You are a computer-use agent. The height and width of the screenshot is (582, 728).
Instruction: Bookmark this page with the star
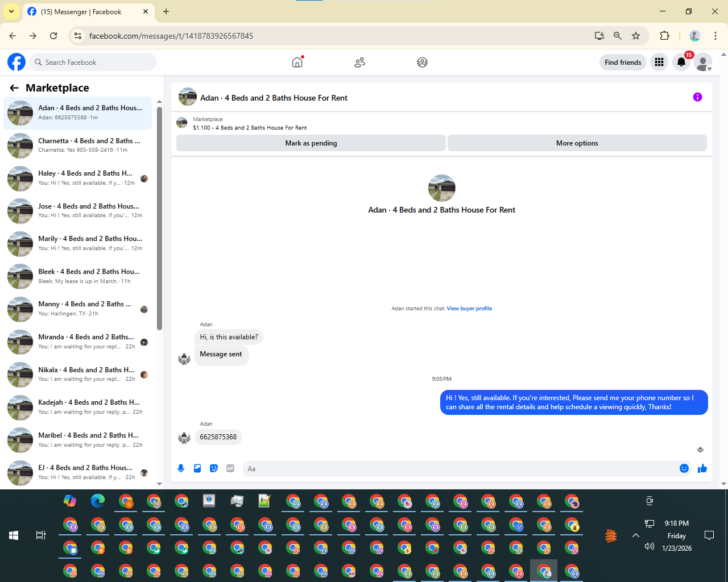(x=636, y=36)
